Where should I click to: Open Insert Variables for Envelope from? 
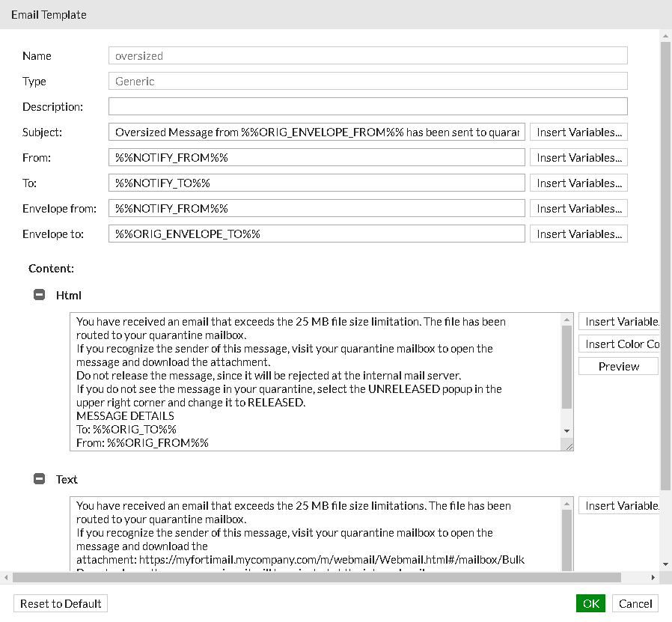578,208
